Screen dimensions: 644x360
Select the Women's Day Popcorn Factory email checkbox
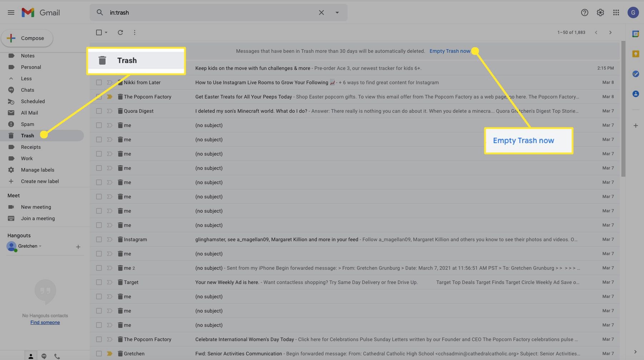[x=99, y=339]
